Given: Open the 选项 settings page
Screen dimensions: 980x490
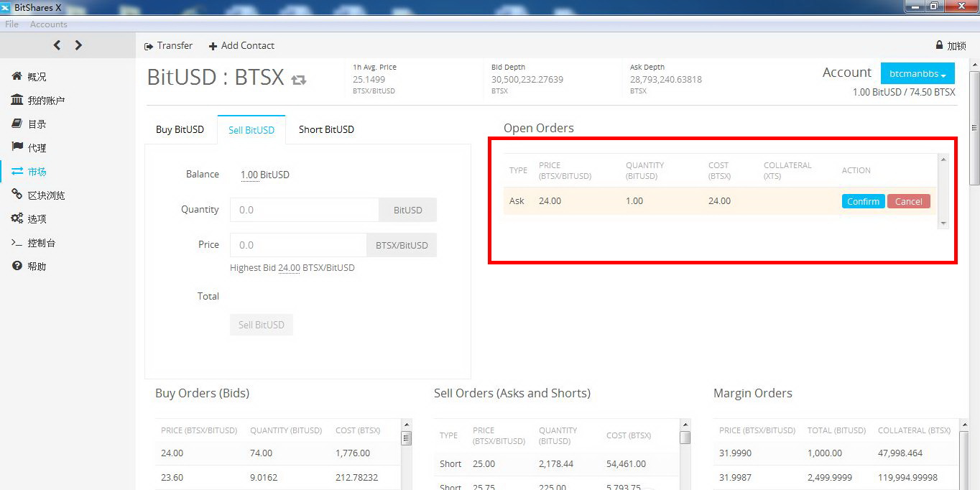Looking at the screenshot, I should coord(29,218).
